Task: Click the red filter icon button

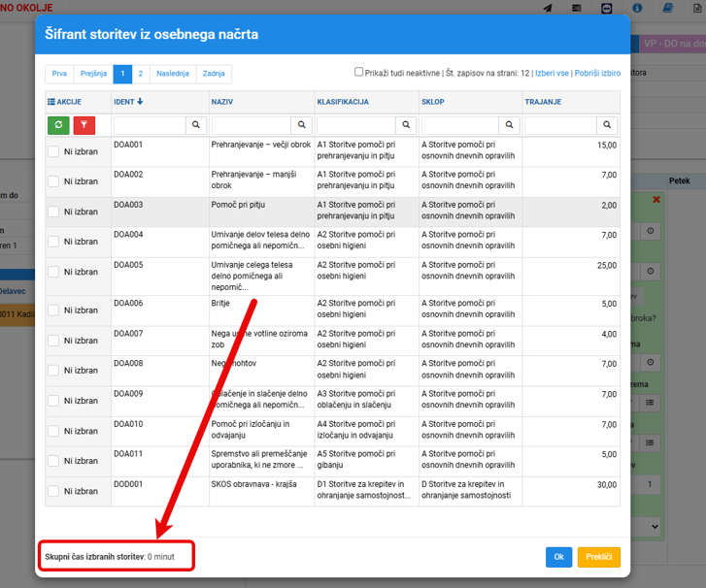Action: (x=84, y=125)
